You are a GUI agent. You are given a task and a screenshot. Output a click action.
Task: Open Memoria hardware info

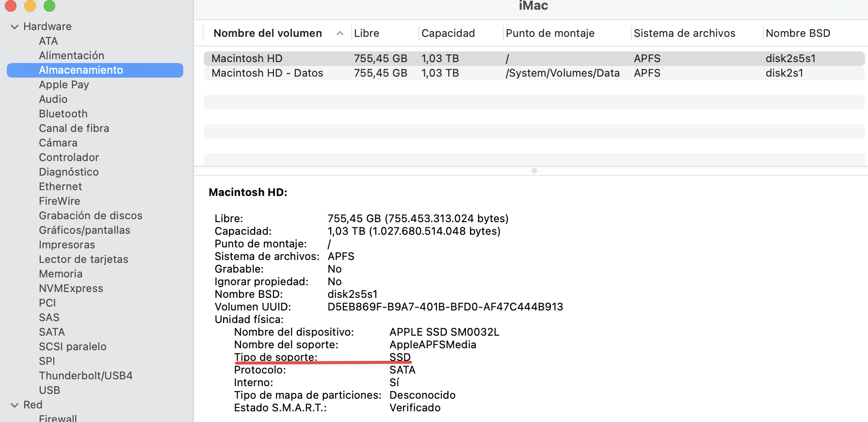pyautogui.click(x=61, y=274)
